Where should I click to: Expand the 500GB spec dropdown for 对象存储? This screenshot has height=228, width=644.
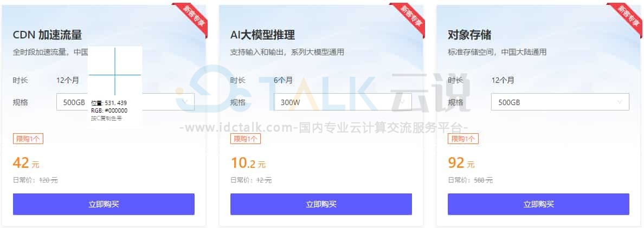(x=560, y=102)
